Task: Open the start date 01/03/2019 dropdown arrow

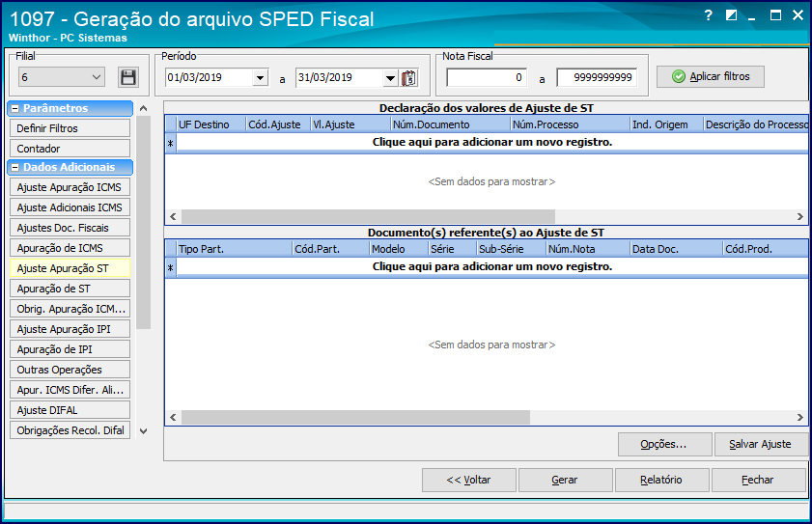Action: pos(260,78)
